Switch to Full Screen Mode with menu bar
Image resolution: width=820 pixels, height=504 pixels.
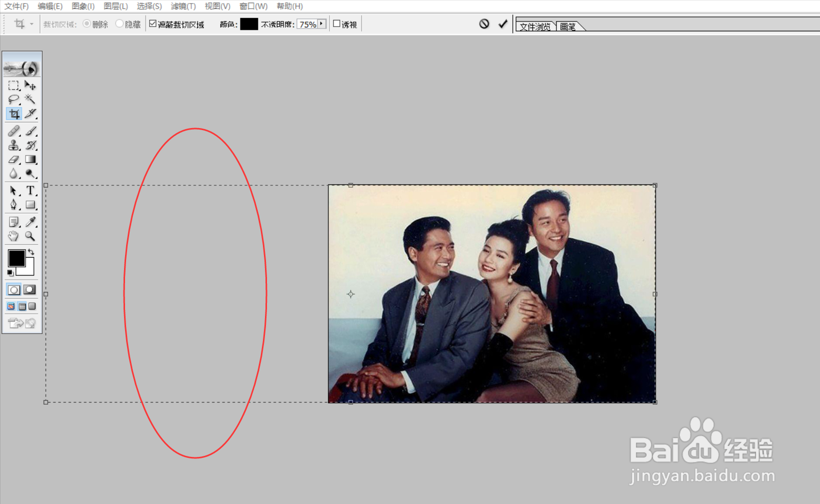tap(22, 306)
